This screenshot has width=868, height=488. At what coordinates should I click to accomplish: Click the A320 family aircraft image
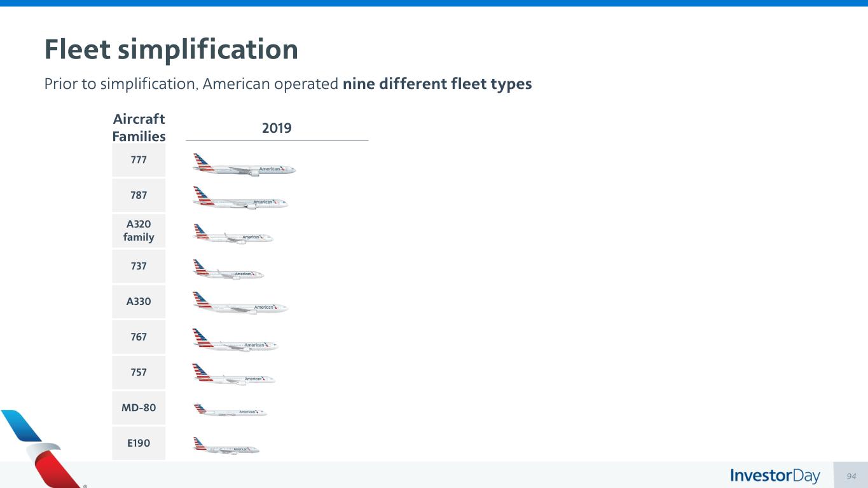233,234
